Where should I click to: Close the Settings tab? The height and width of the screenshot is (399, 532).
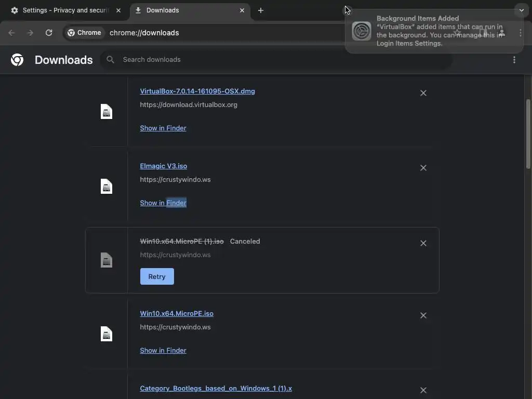118,10
